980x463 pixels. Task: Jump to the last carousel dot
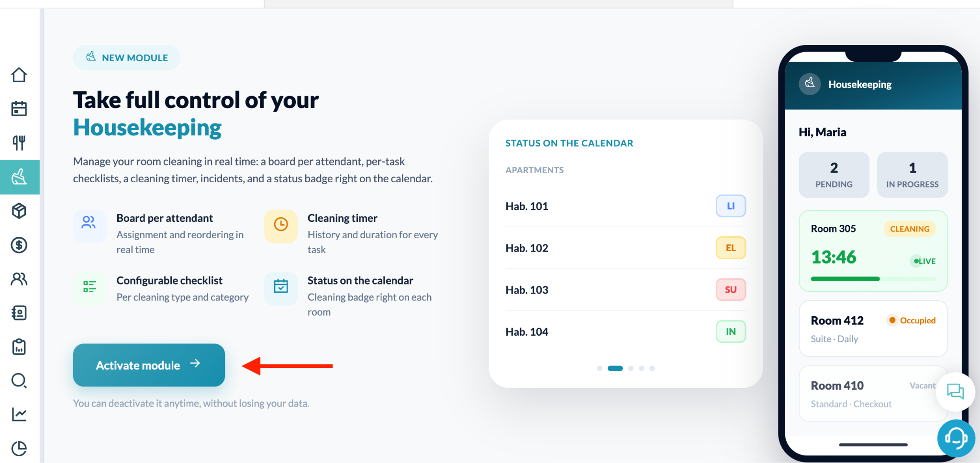click(652, 368)
